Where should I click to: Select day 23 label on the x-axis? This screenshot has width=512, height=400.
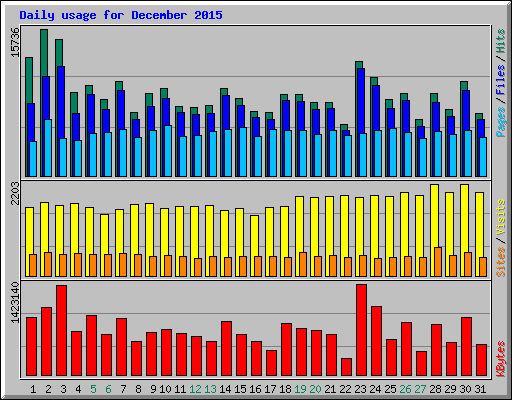(x=360, y=389)
